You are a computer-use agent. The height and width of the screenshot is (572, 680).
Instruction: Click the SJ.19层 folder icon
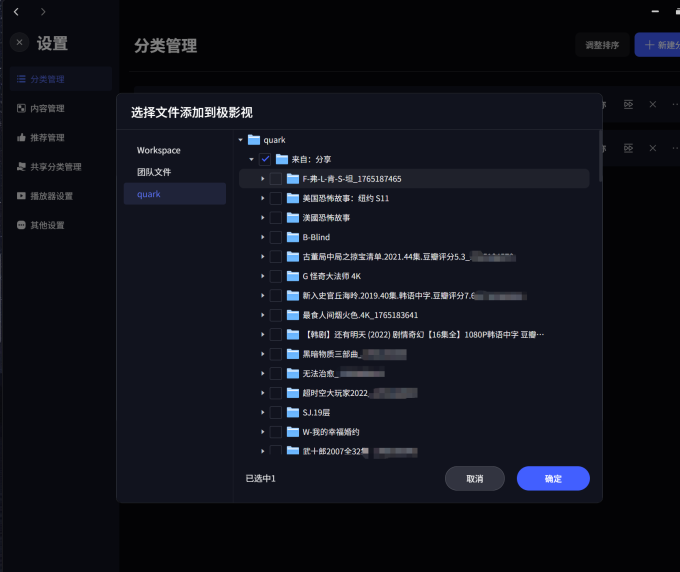293,412
